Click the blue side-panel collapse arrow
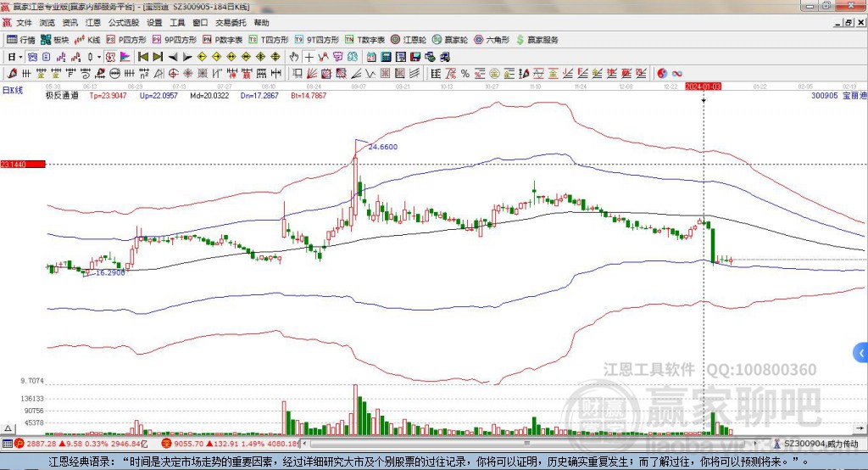The image size is (868, 470). pyautogui.click(x=860, y=353)
